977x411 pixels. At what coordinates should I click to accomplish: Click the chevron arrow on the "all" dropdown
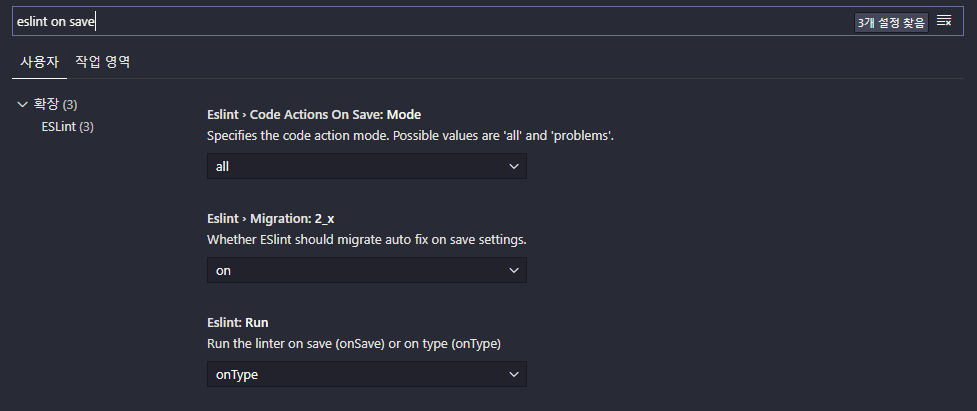tap(513, 166)
